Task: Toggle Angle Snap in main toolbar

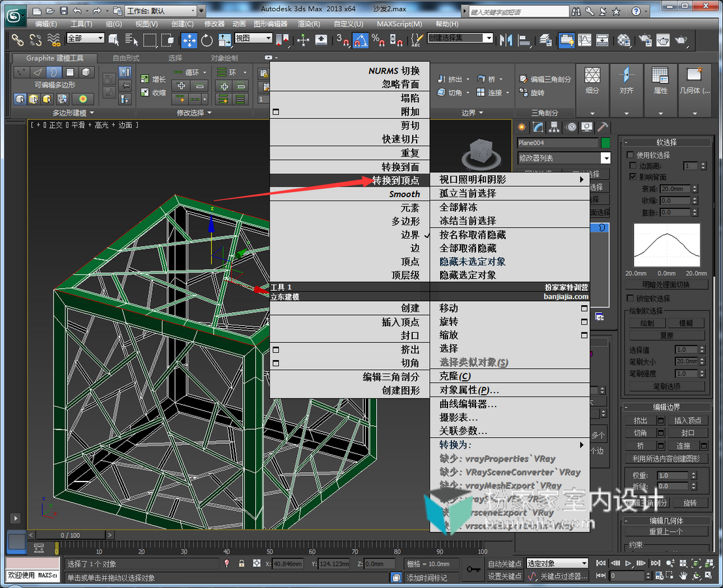Action: (x=361, y=40)
